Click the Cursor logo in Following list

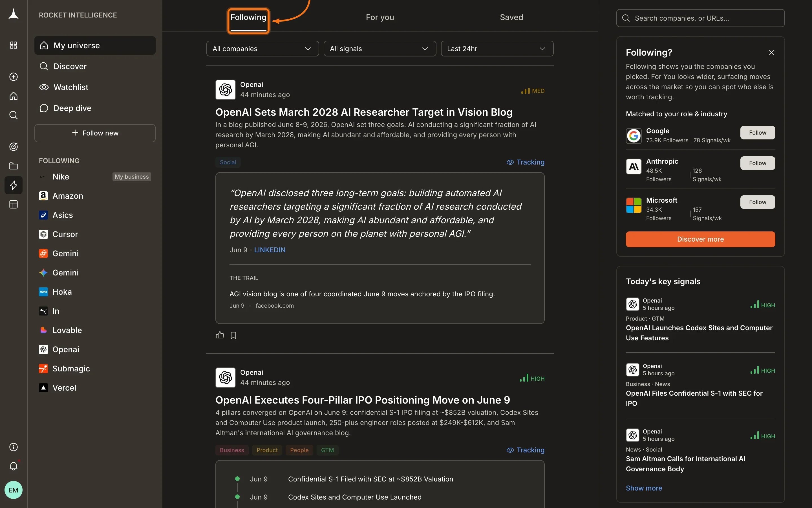click(43, 234)
